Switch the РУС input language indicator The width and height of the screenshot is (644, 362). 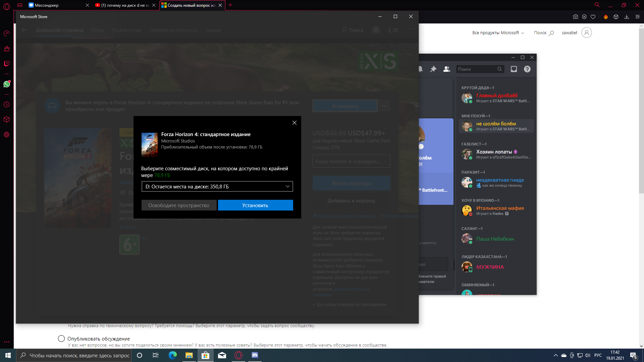(x=598, y=355)
